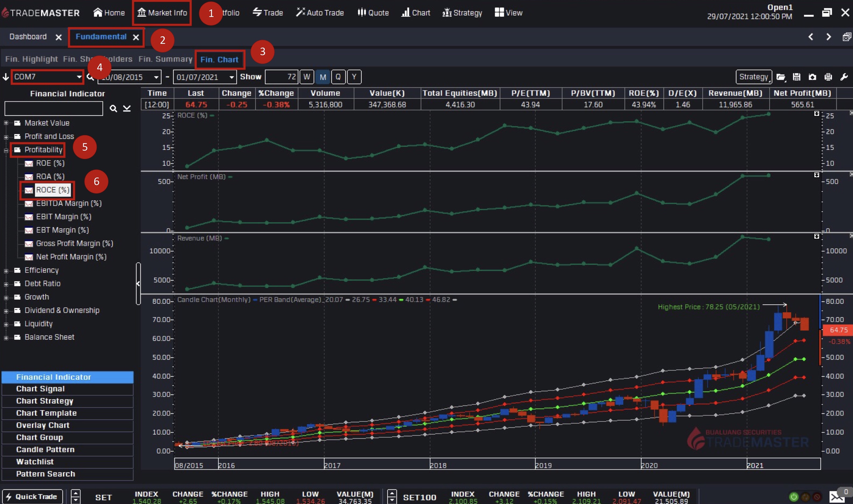Open the Overlay Chart panel
Viewport: 853px width, 504px height.
(x=68, y=425)
